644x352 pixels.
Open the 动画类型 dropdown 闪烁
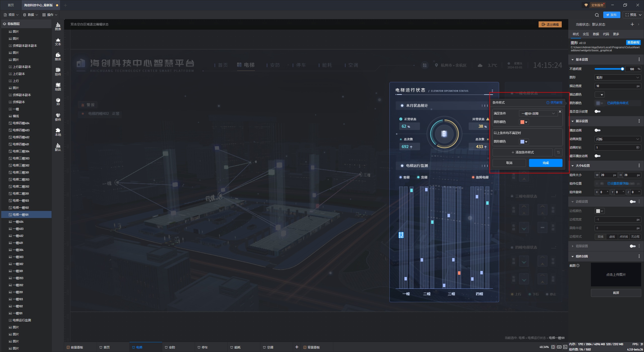pyautogui.click(x=618, y=139)
